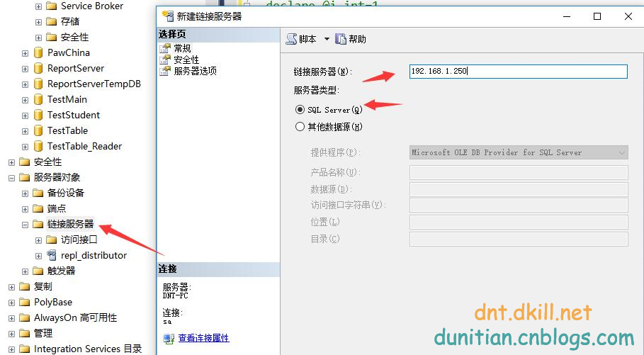The height and width of the screenshot is (355, 644).
Task: Click the repl_distributor linked server icon
Action: pos(51,255)
